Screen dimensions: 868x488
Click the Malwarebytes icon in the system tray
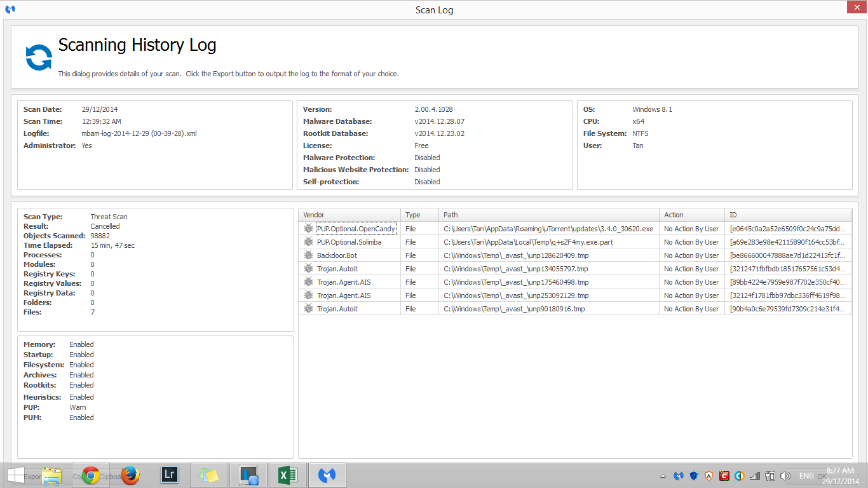pyautogui.click(x=679, y=476)
